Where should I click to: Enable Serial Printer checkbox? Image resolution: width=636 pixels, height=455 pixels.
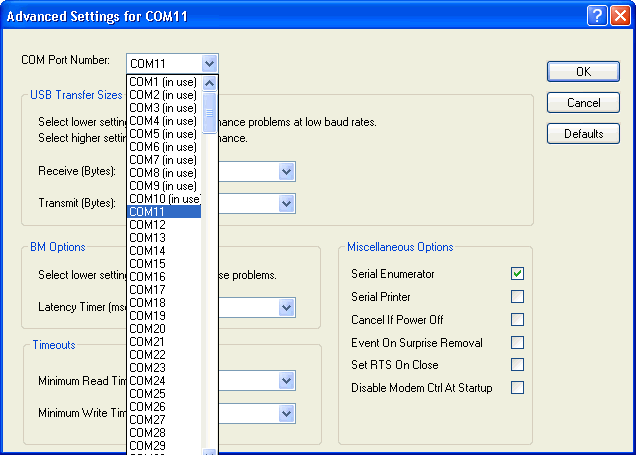pos(517,296)
